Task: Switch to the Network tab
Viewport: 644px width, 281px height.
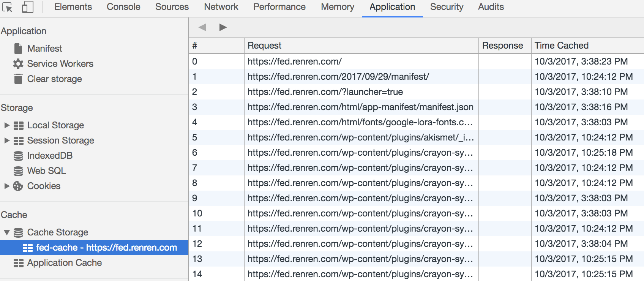Action: 221,7
